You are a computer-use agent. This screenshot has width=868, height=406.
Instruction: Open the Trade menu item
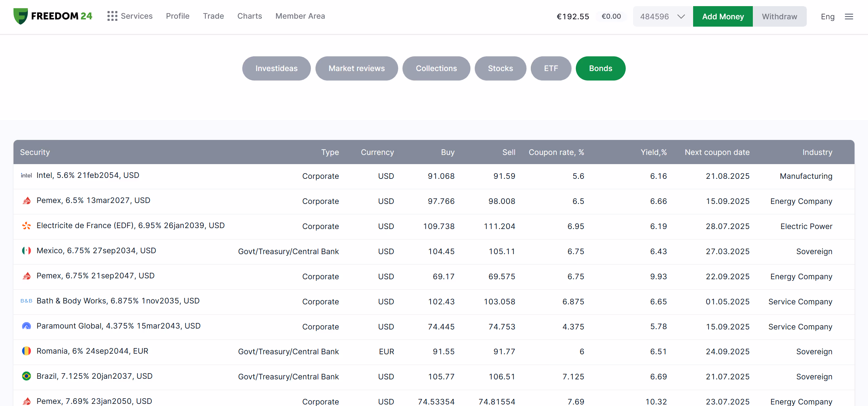pyautogui.click(x=213, y=16)
